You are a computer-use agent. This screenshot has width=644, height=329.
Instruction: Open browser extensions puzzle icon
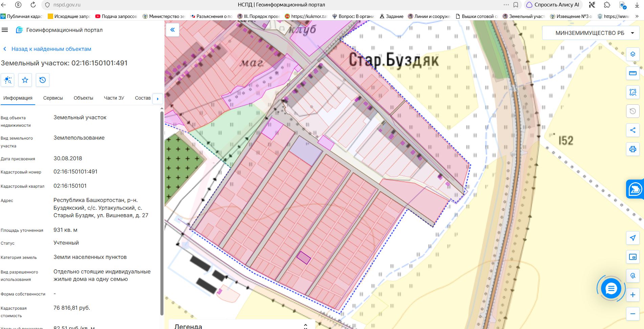tap(607, 5)
